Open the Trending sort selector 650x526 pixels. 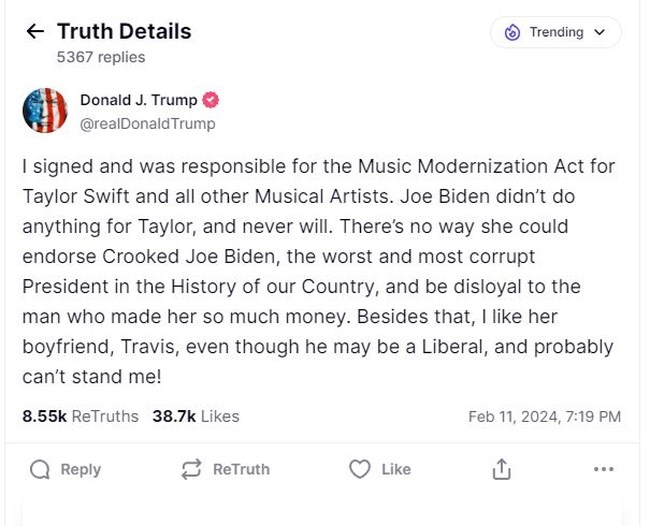coord(556,32)
